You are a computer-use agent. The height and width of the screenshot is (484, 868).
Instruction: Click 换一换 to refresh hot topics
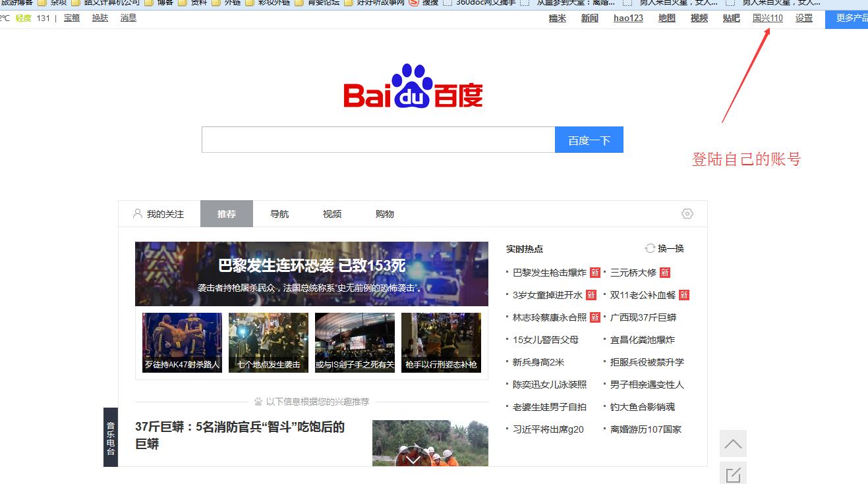pos(671,248)
